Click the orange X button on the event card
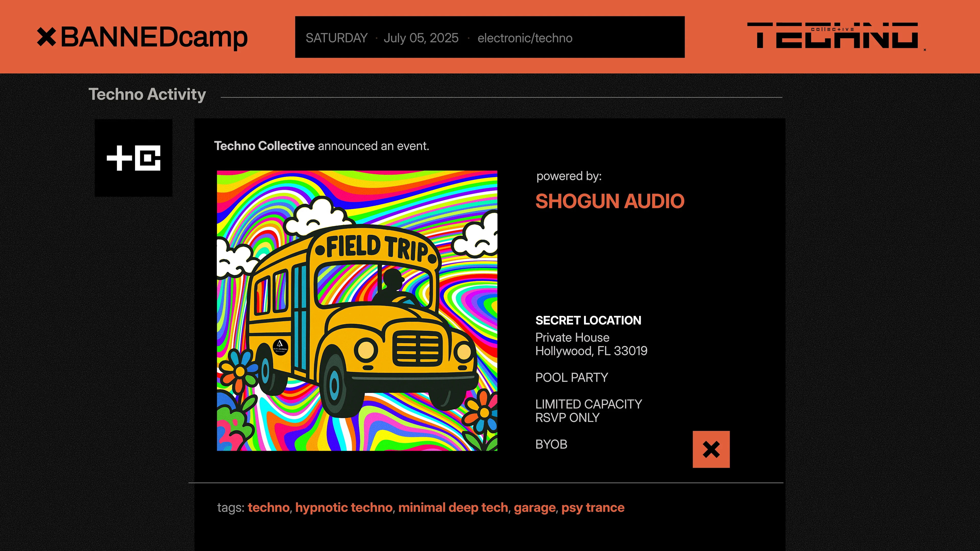The width and height of the screenshot is (980, 551). tap(711, 449)
